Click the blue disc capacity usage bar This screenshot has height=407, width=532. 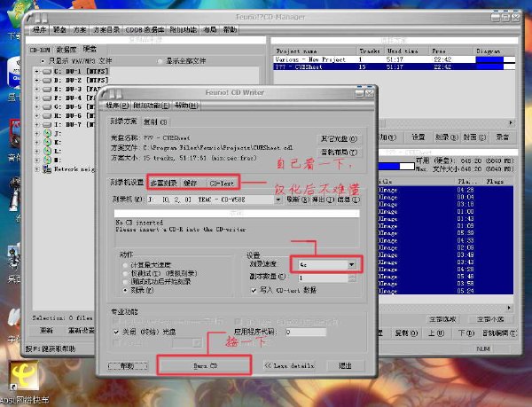(396, 167)
